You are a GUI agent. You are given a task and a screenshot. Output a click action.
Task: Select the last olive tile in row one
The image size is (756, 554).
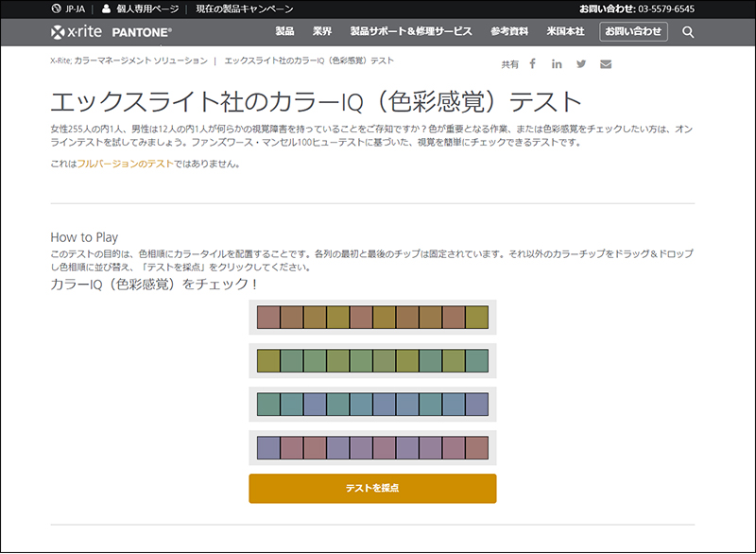tap(477, 318)
